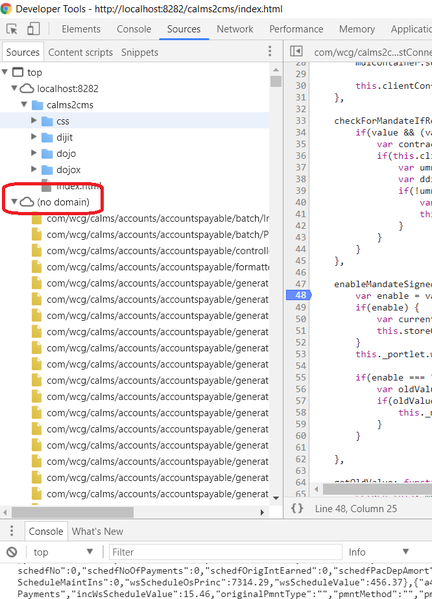
Task: Switch to the Memory tab
Action: pos(357,29)
